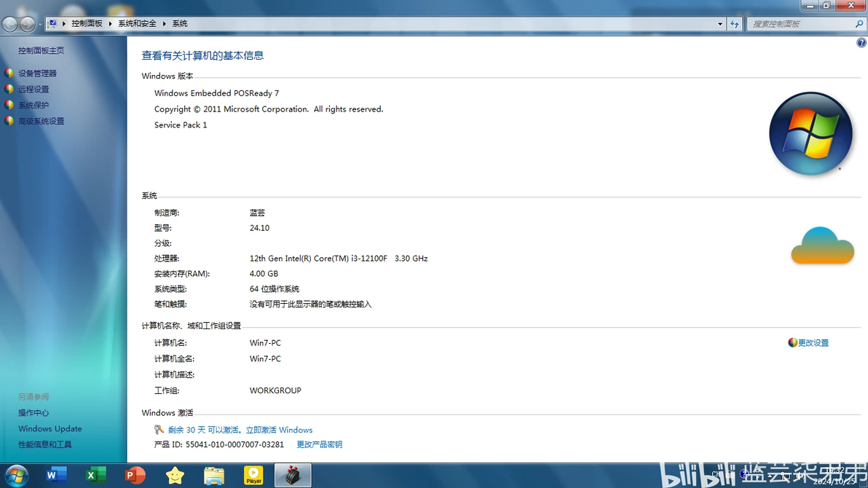The height and width of the screenshot is (488, 868).
Task: Click the 64 位操作系统 value
Action: tap(275, 289)
